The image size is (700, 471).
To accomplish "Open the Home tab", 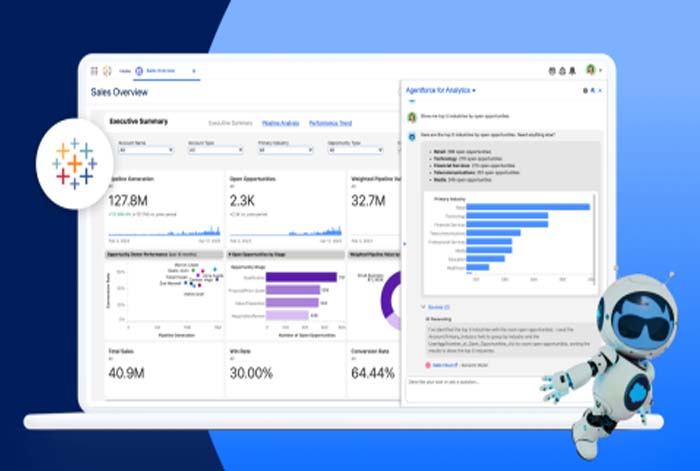I will point(125,71).
